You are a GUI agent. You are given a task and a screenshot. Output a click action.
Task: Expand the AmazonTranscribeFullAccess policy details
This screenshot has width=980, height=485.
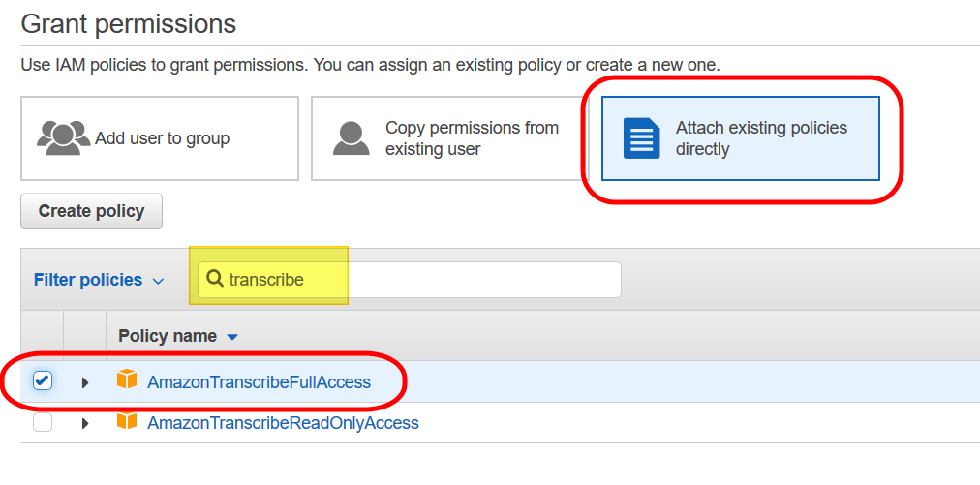[x=85, y=382]
